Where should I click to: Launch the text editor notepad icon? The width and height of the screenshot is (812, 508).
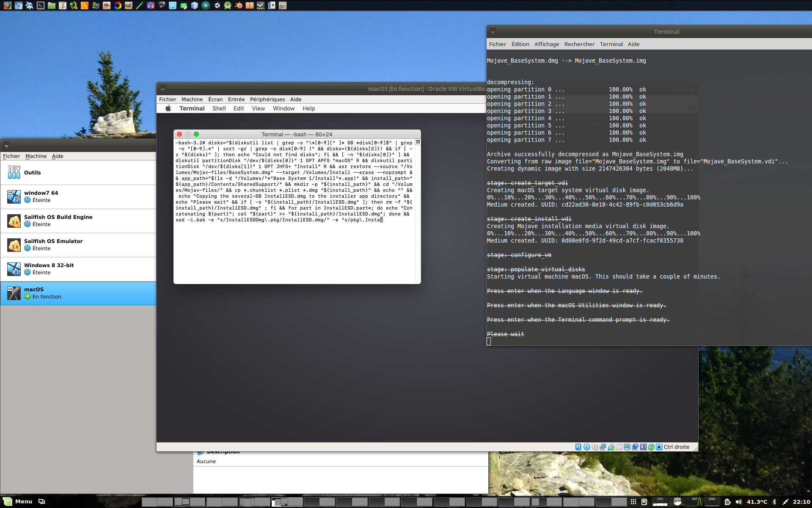tap(63, 6)
